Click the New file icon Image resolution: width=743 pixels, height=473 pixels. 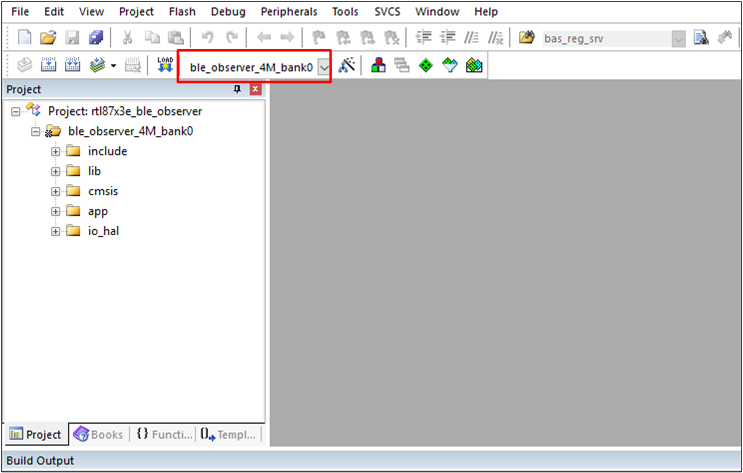(26, 38)
